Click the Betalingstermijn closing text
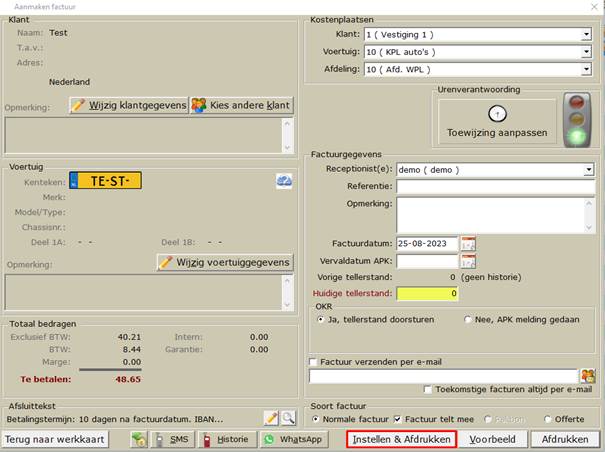 point(115,419)
